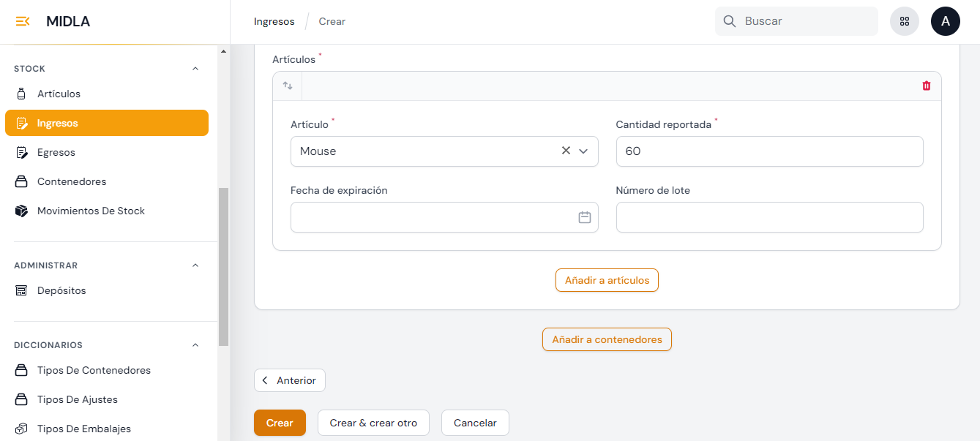This screenshot has height=441, width=980.
Task: Go back with the Anterior button
Action: 289,380
